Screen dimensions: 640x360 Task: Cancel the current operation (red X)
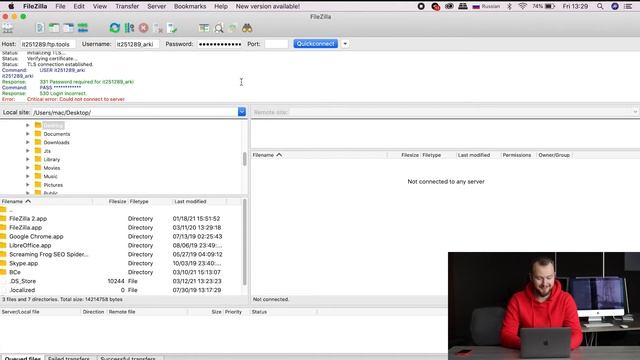tap(144, 28)
